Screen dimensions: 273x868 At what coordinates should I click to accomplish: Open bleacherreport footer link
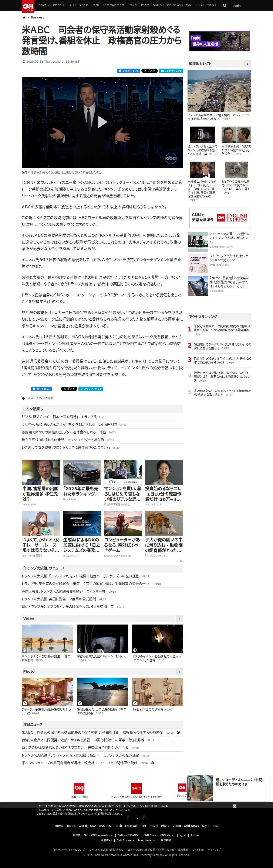(x=147, y=840)
